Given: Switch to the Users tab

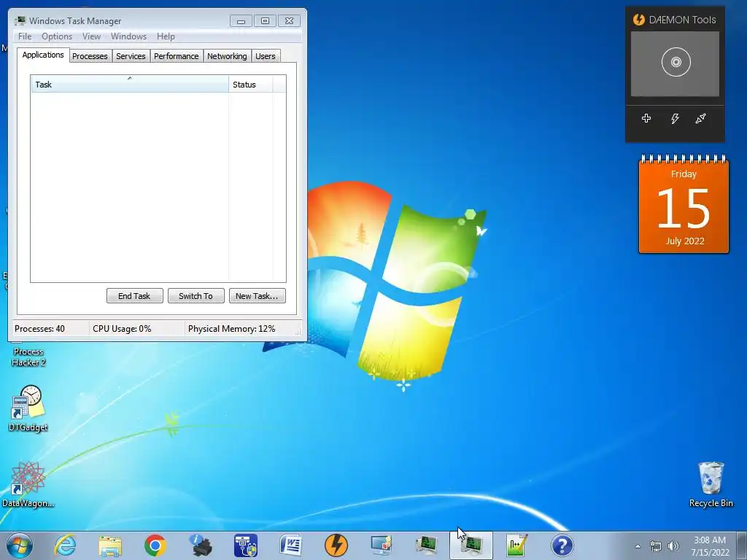Looking at the screenshot, I should click(x=266, y=56).
